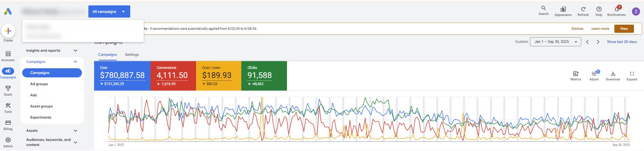Go to previous date range arrow
This screenshot has height=151, width=644.
(588, 42)
